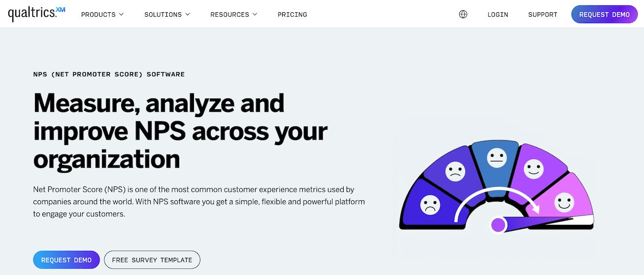The image size is (644, 275).
Task: Open the globe language selector
Action: tap(463, 14)
